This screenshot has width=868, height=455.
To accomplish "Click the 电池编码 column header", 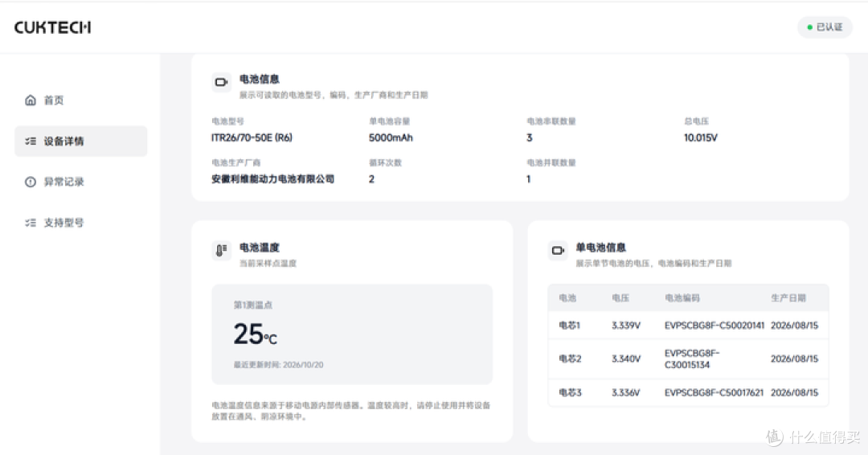I will [x=682, y=297].
